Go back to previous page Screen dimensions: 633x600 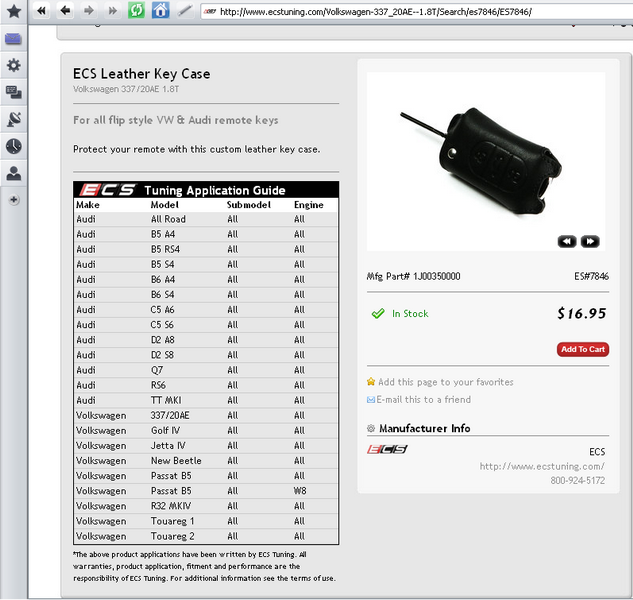65,11
